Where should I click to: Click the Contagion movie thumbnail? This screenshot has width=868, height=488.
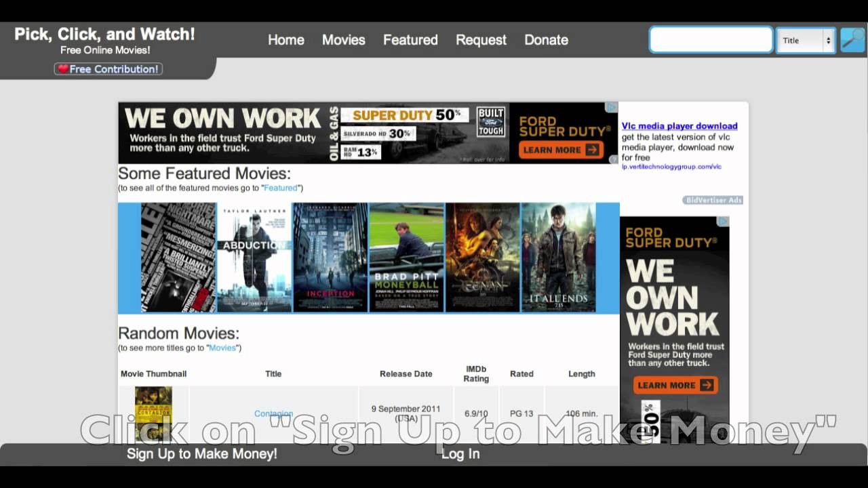click(x=153, y=413)
